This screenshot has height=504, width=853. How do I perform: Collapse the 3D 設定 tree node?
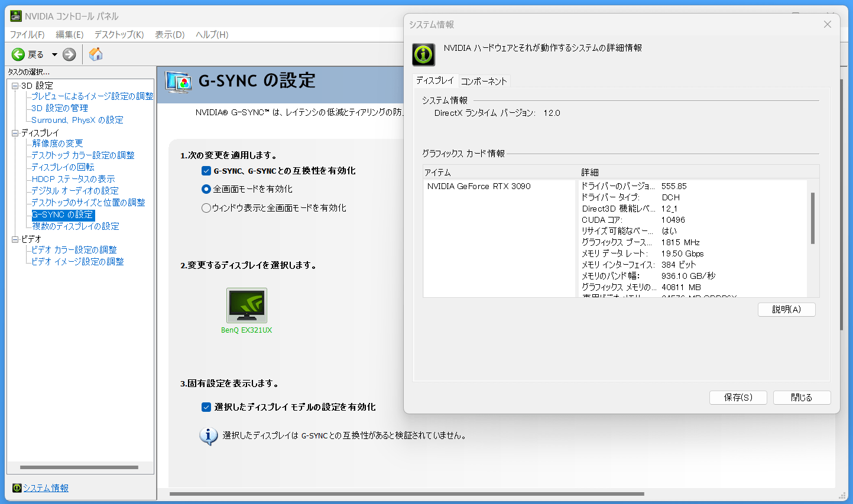click(x=15, y=86)
